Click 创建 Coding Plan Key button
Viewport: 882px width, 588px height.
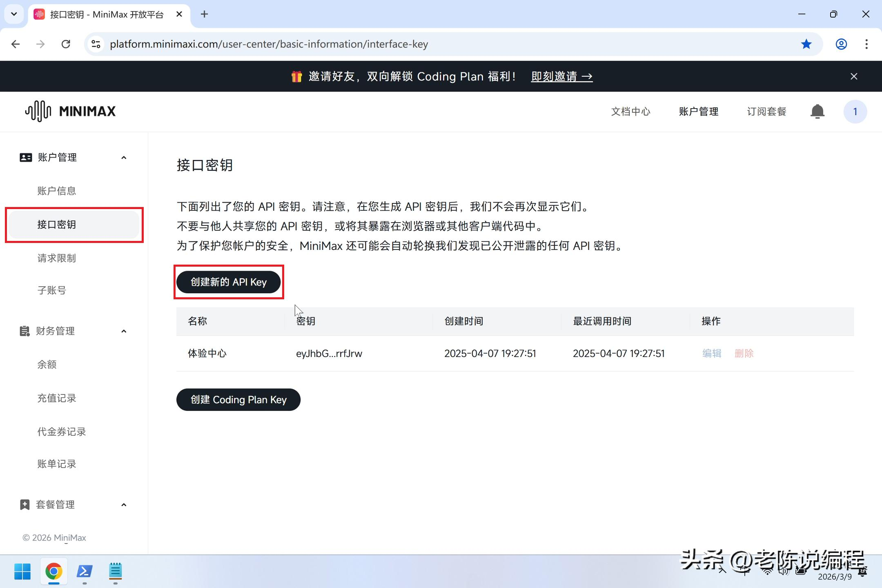[238, 400]
